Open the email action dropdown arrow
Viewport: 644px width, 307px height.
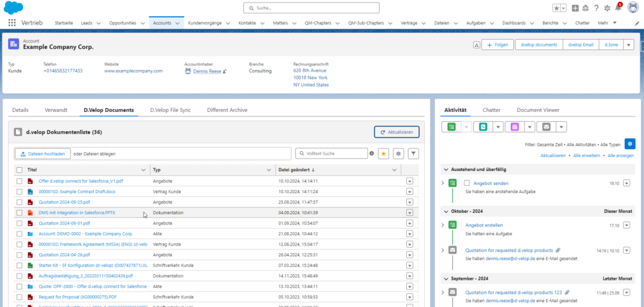[561, 128]
